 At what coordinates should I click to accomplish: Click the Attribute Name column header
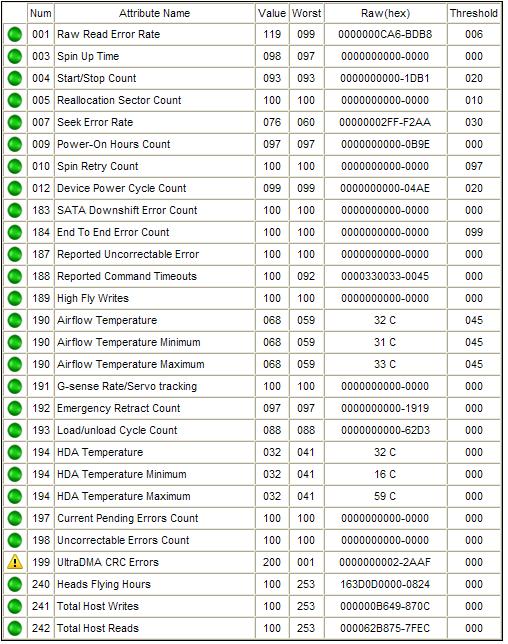pyautogui.click(x=154, y=13)
